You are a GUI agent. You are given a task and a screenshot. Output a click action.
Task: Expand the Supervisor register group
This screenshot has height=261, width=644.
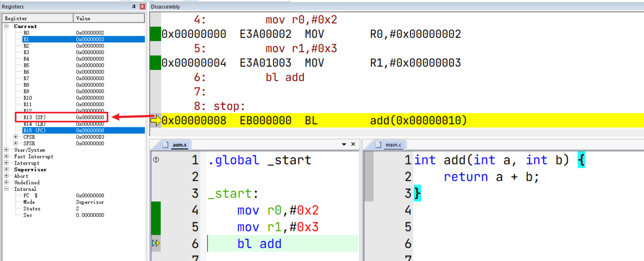6,169
